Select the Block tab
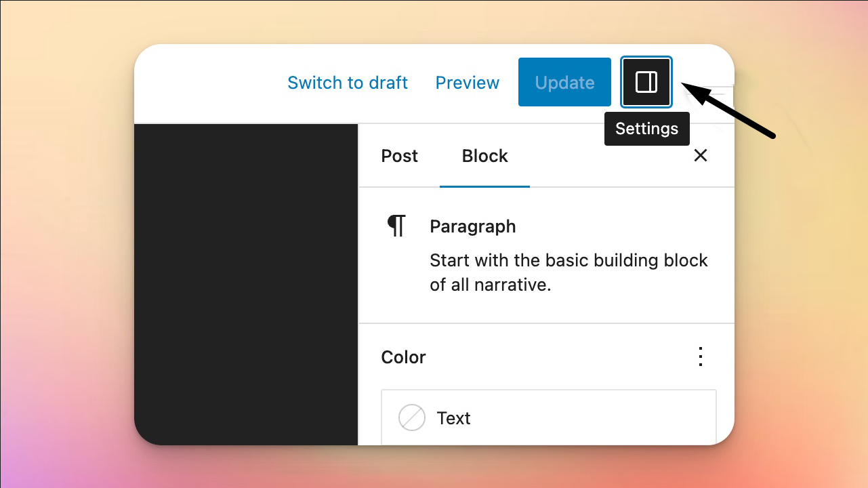 pyautogui.click(x=484, y=156)
